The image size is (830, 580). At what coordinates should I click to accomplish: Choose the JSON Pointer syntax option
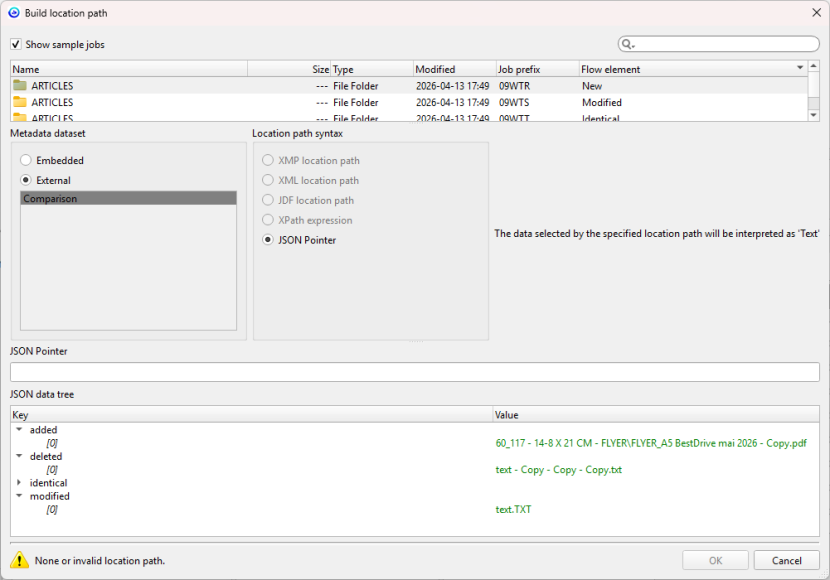[x=268, y=240]
